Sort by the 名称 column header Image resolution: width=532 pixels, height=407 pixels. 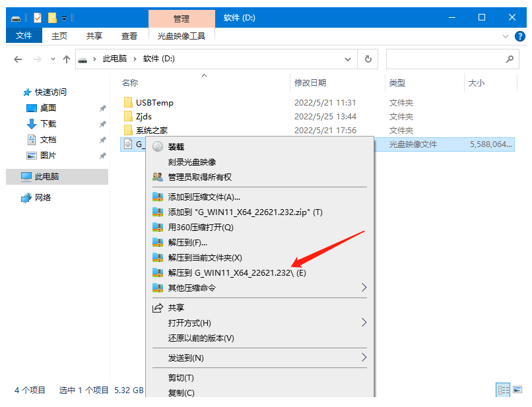(x=130, y=82)
